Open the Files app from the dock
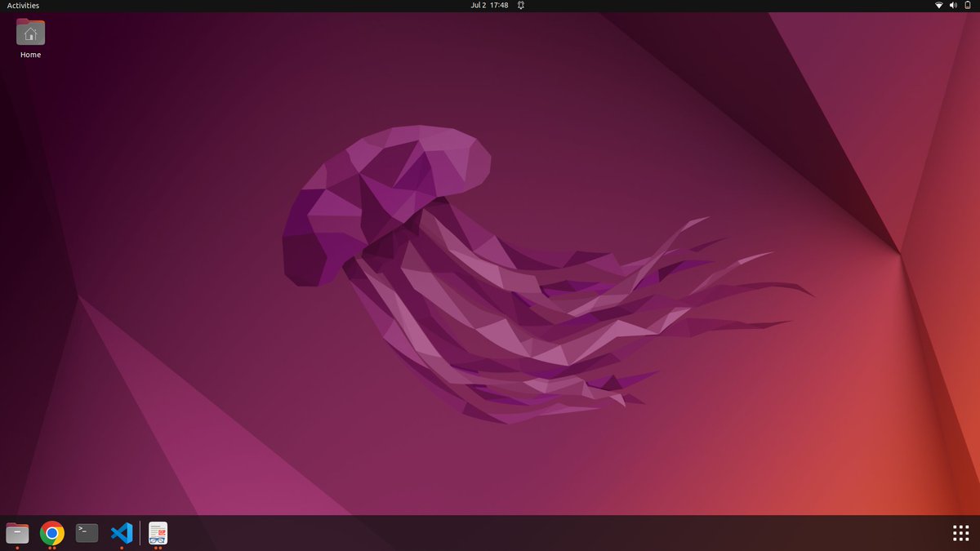 point(17,533)
